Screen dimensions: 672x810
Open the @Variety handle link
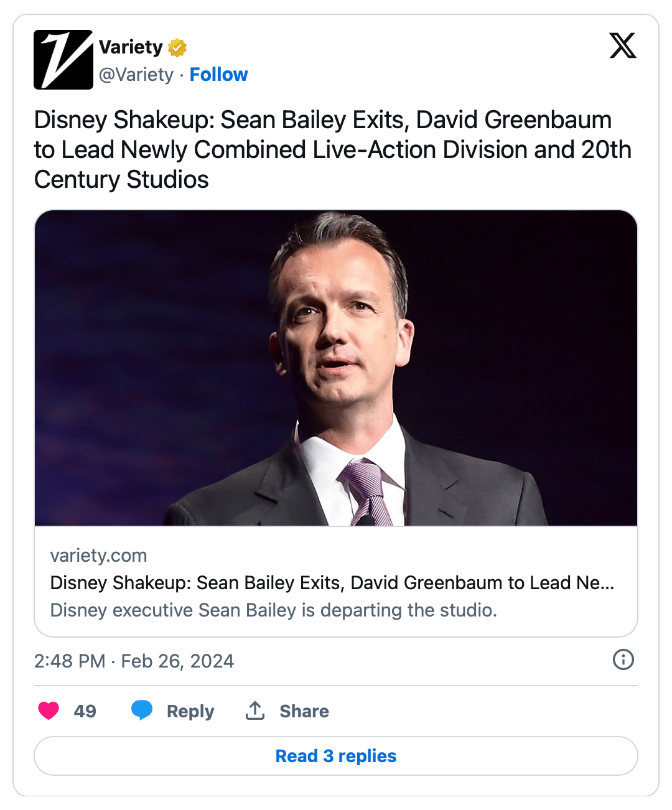click(x=136, y=75)
